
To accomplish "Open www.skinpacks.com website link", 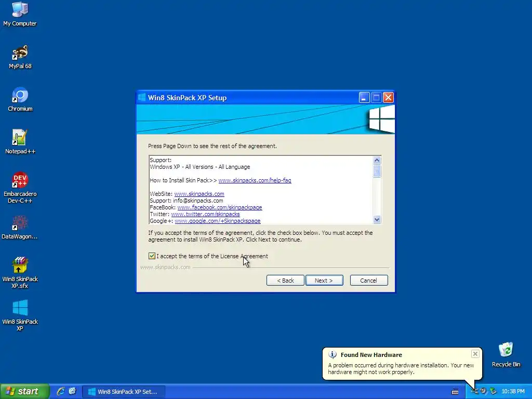I will pyautogui.click(x=199, y=194).
